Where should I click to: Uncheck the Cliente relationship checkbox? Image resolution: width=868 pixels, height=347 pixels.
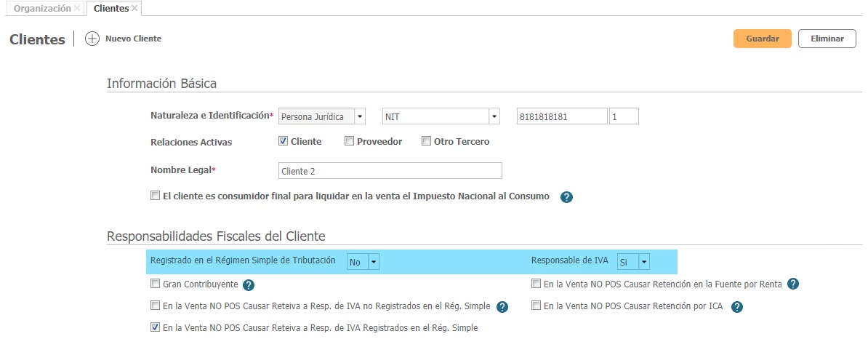point(284,141)
